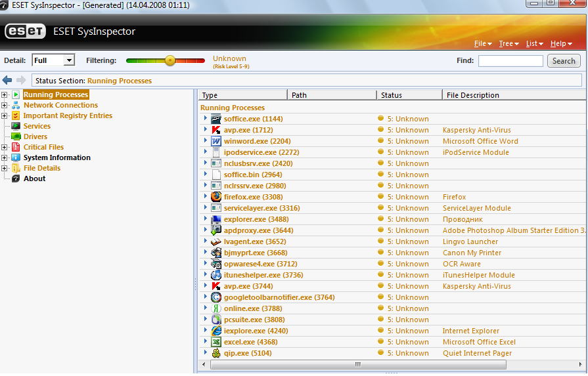Click the Yandex icon beside online.exe

(216, 308)
